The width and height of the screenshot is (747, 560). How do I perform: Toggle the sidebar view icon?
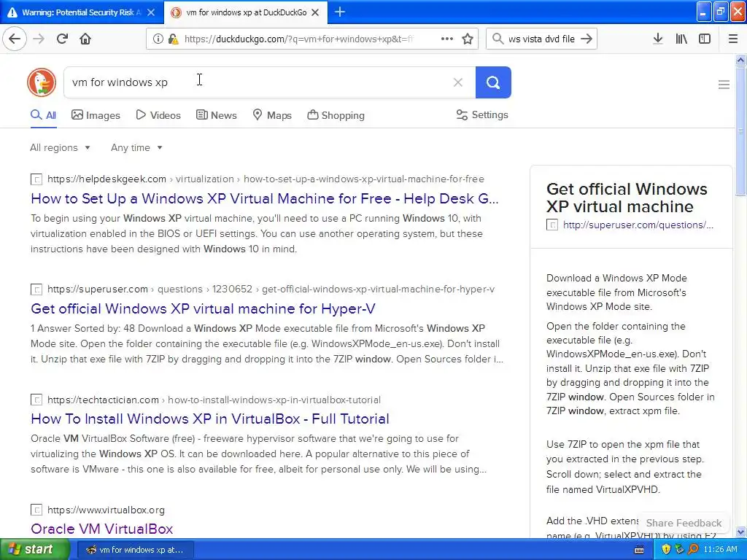[705, 39]
